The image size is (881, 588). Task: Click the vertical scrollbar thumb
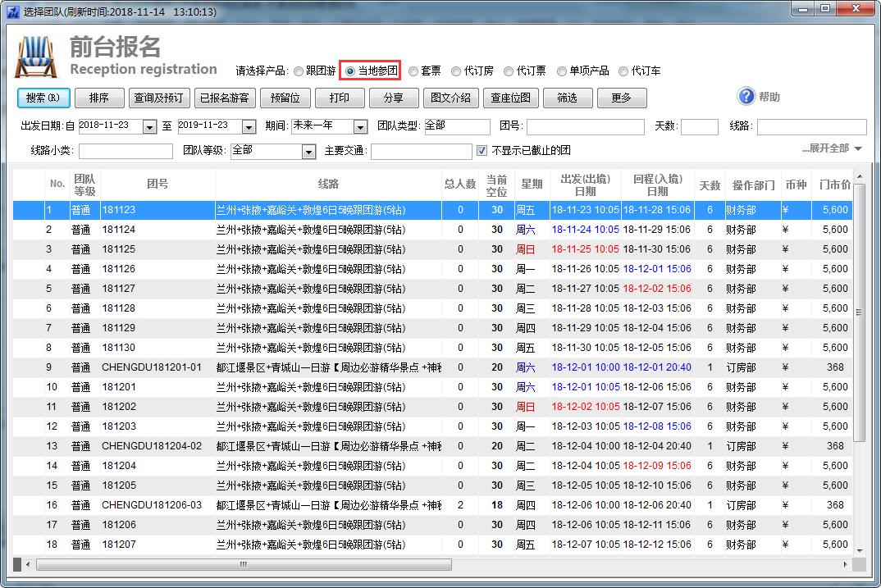pos(860,312)
